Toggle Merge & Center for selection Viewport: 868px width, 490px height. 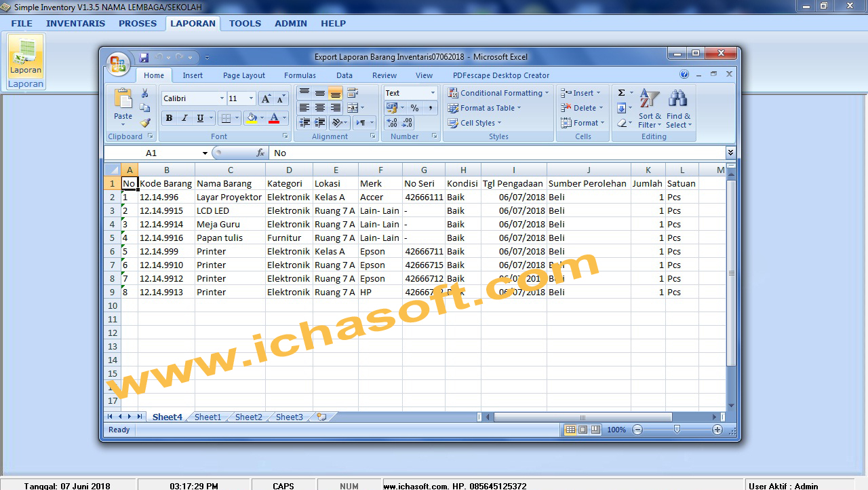(353, 108)
